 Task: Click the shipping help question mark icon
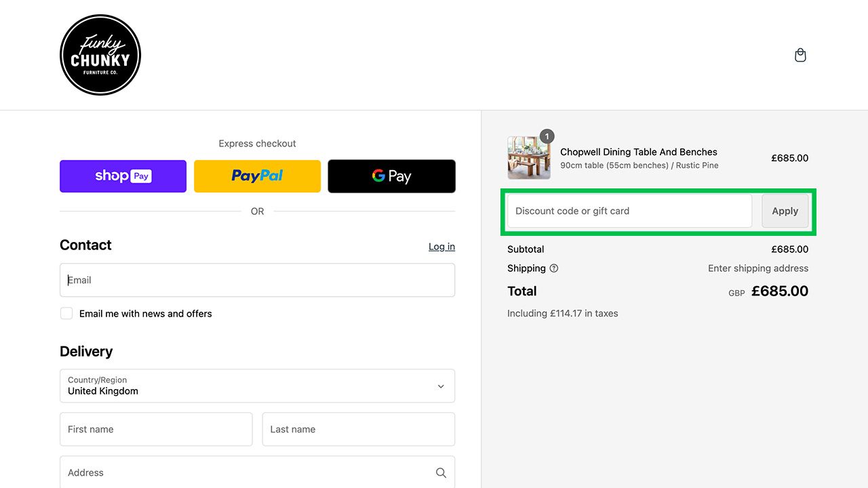click(554, 268)
